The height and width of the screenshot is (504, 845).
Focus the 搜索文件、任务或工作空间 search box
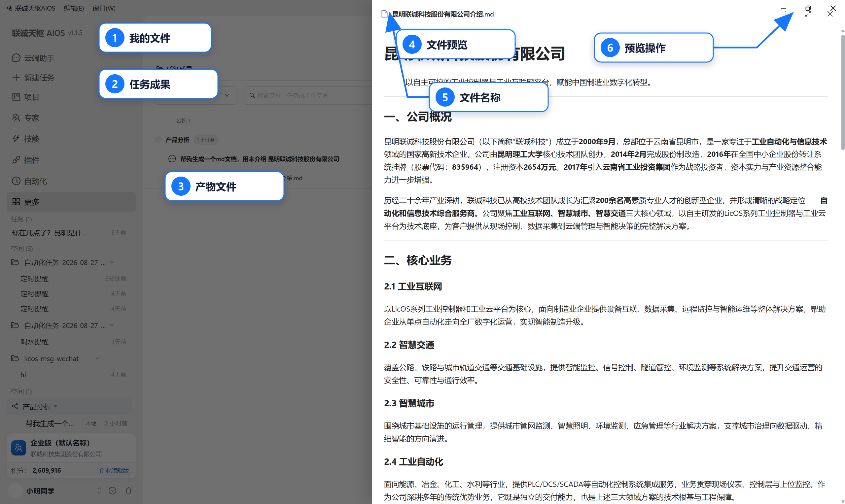(307, 95)
